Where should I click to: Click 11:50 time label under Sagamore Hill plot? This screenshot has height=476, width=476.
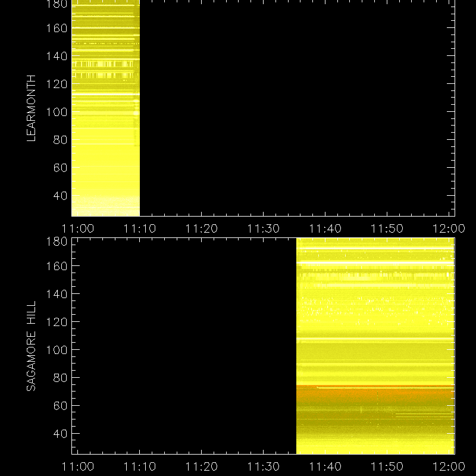click(x=387, y=466)
